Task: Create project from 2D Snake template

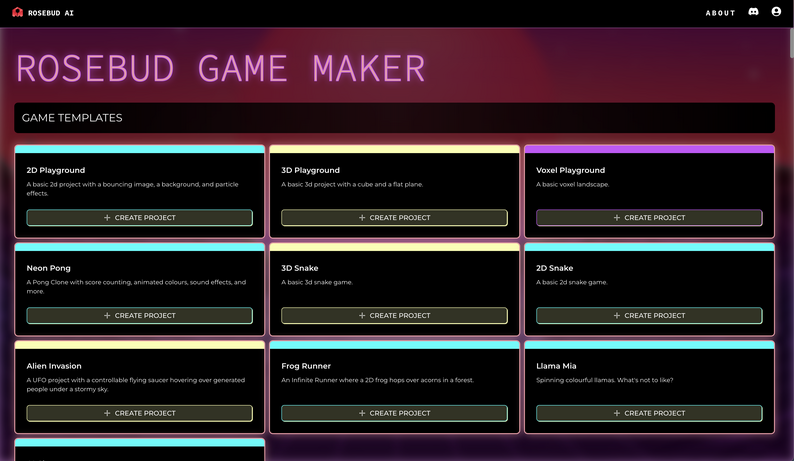Action: tap(649, 316)
